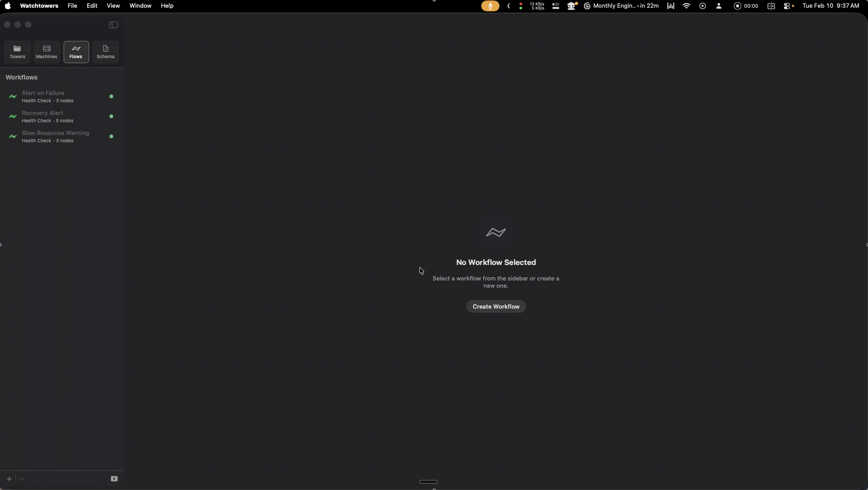Select the Recovery Alert workflow
This screenshot has width=868, height=490.
coord(55,116)
